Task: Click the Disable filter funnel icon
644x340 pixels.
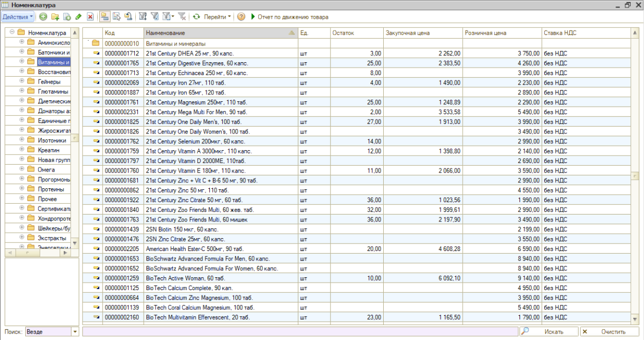Action: point(182,17)
